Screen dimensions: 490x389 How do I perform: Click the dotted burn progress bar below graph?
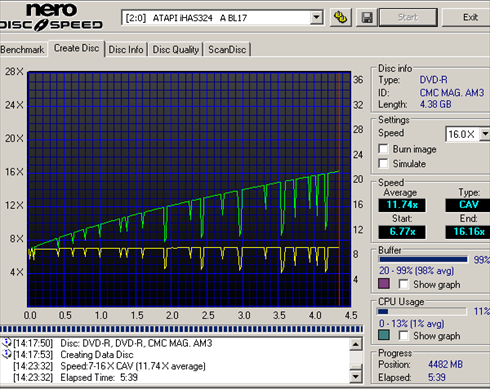pos(181,329)
